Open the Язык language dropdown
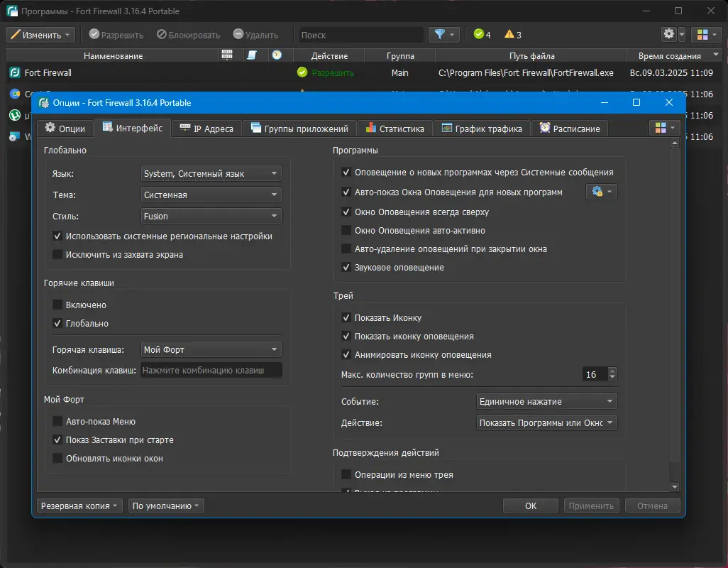 211,173
